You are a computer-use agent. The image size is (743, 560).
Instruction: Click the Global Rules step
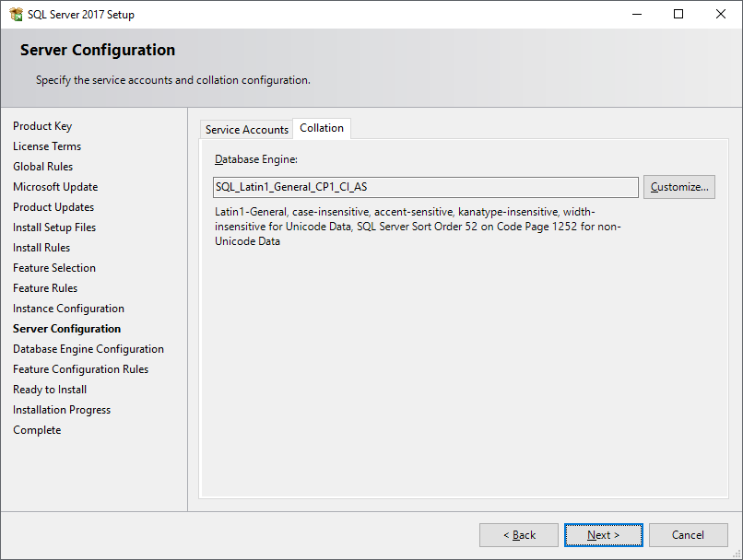pos(43,167)
